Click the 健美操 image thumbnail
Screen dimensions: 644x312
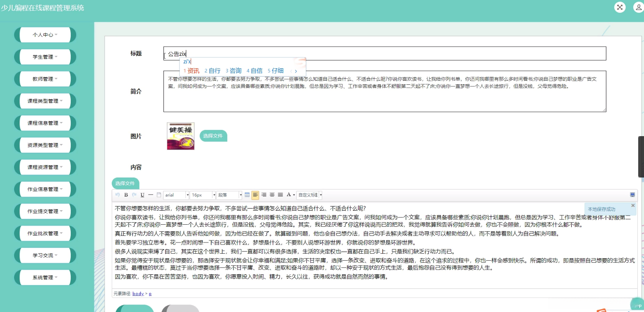click(x=180, y=136)
